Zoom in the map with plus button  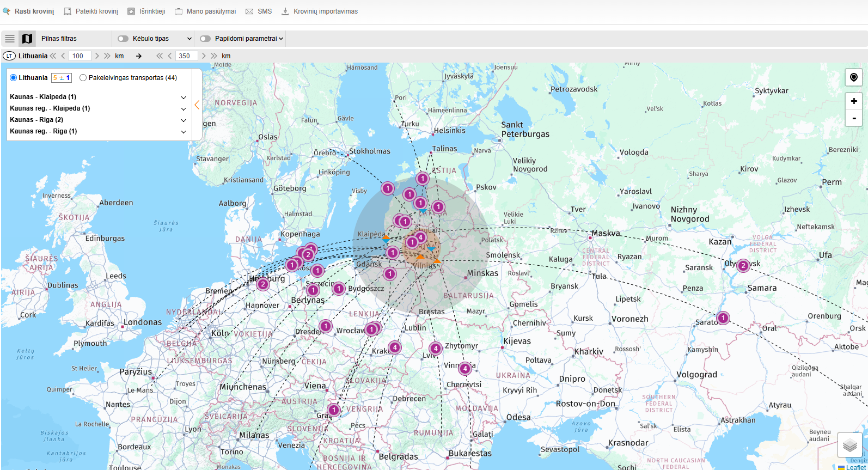(853, 101)
